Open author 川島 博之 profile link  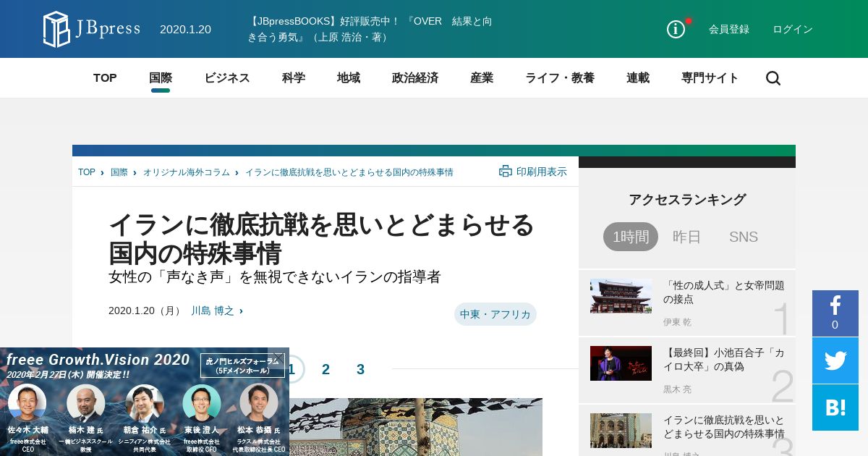[x=213, y=311]
